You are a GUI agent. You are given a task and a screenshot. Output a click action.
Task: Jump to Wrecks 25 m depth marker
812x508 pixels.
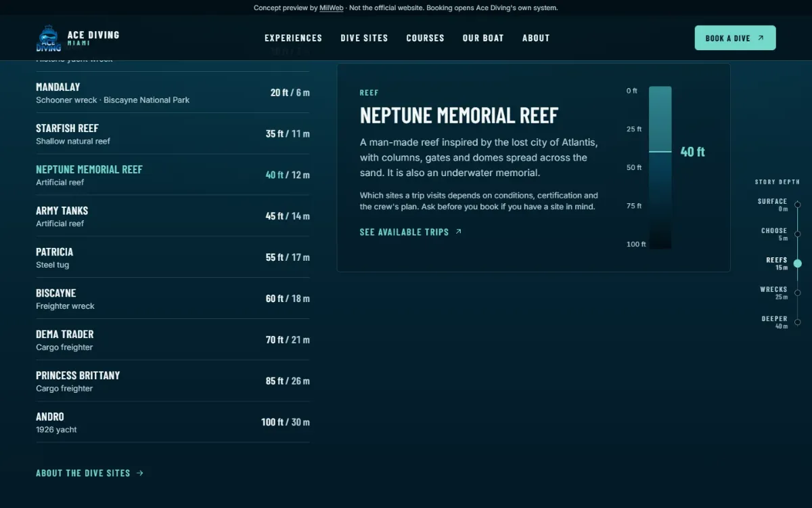point(780,293)
